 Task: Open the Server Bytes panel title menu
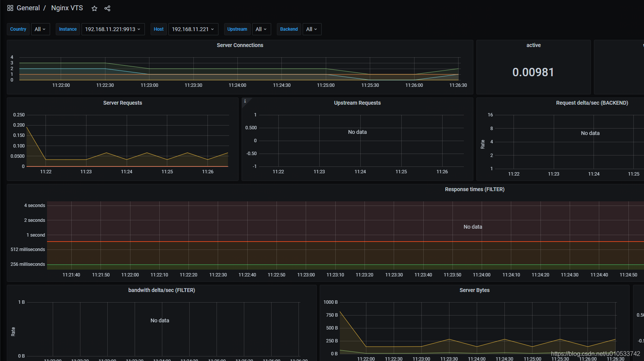tap(474, 290)
